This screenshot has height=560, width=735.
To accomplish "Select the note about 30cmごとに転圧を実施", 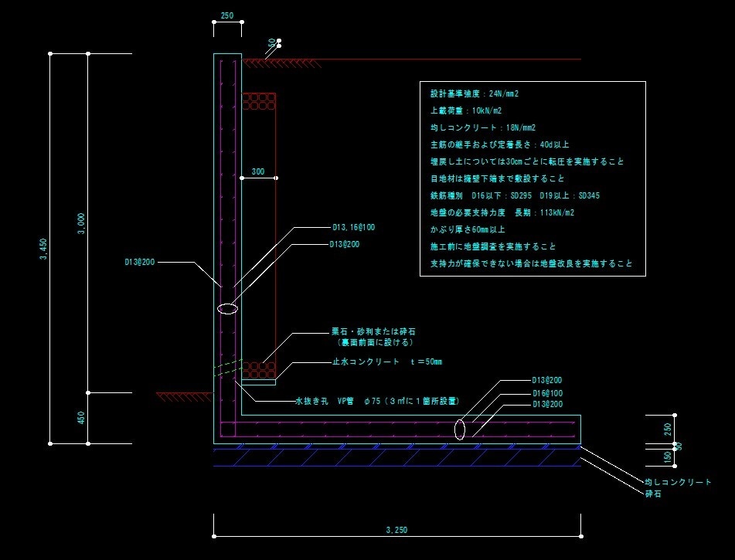I will click(527, 161).
